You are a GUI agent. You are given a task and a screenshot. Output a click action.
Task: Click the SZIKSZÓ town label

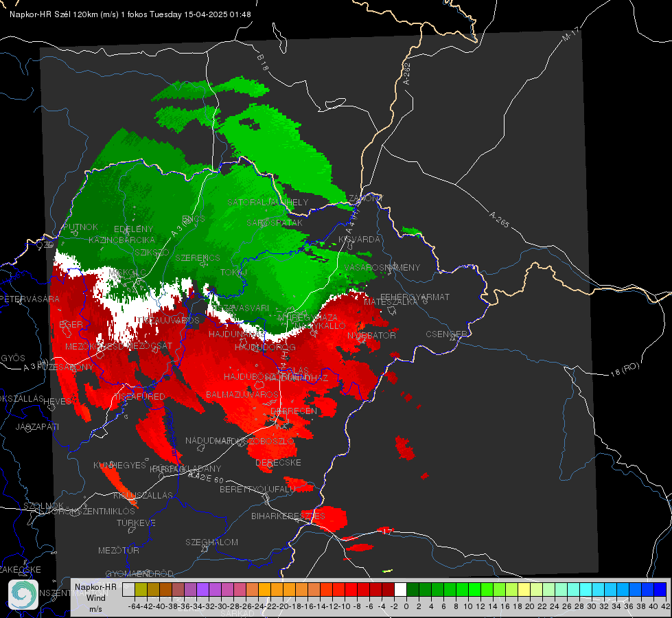(152, 252)
